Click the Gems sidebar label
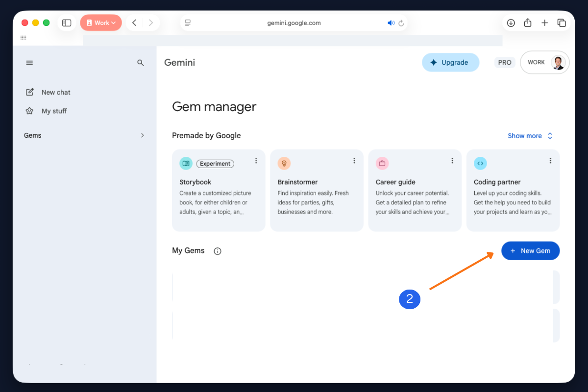 point(33,135)
